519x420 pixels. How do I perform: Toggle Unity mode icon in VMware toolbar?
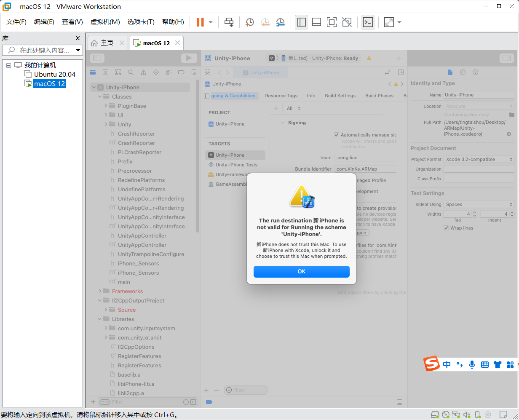click(347, 22)
